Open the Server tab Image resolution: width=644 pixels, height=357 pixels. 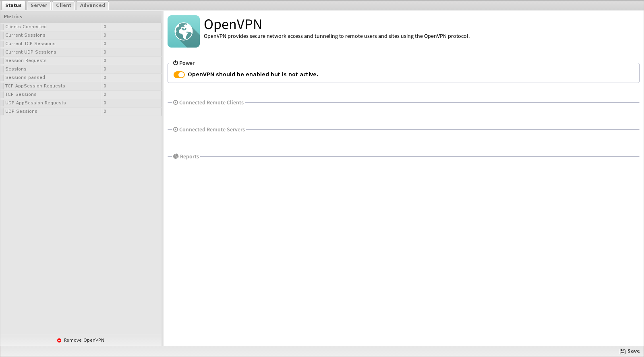coord(39,5)
